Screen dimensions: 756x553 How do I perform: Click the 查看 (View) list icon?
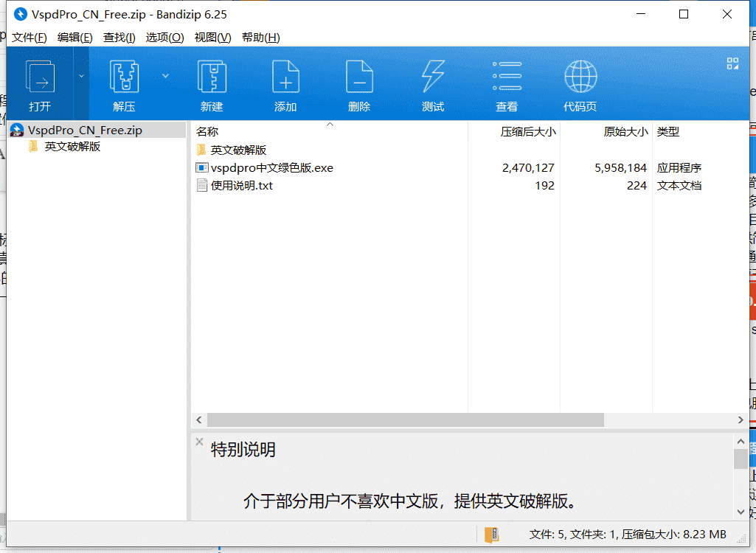[507, 76]
